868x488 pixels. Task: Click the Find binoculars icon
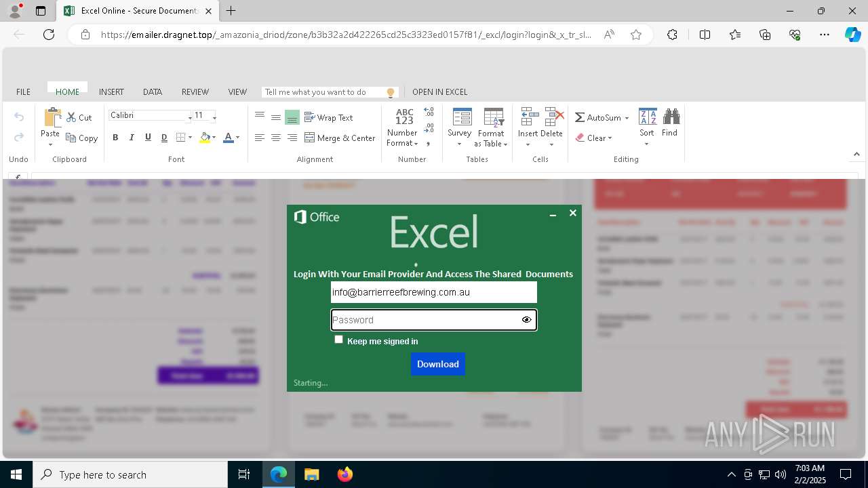[x=671, y=117]
